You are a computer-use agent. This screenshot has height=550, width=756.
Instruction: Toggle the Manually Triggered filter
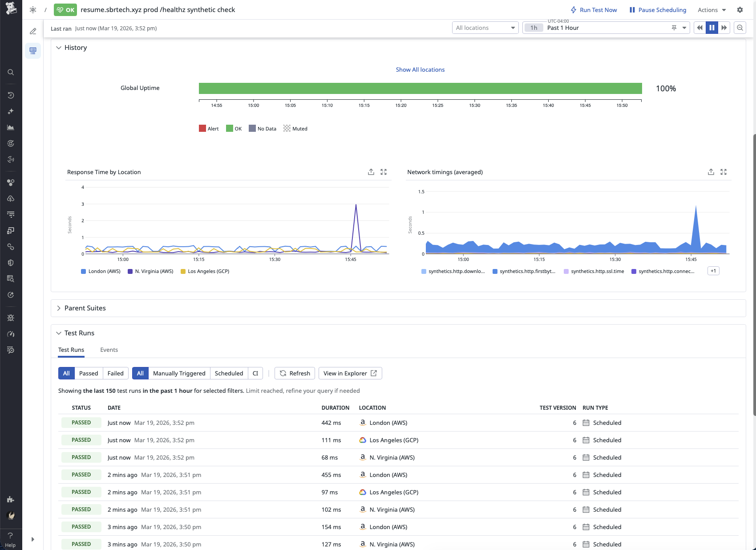tap(179, 373)
